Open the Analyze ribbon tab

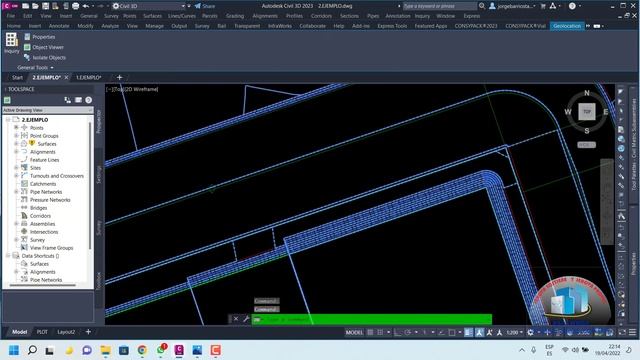[110, 26]
